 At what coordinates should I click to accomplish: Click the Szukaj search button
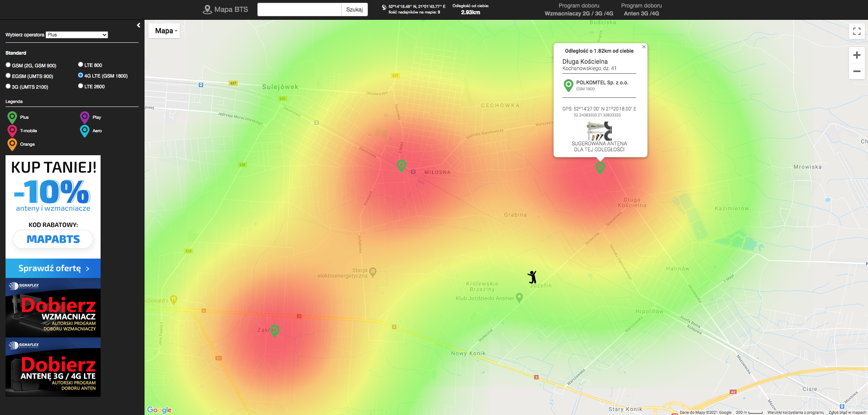(354, 10)
